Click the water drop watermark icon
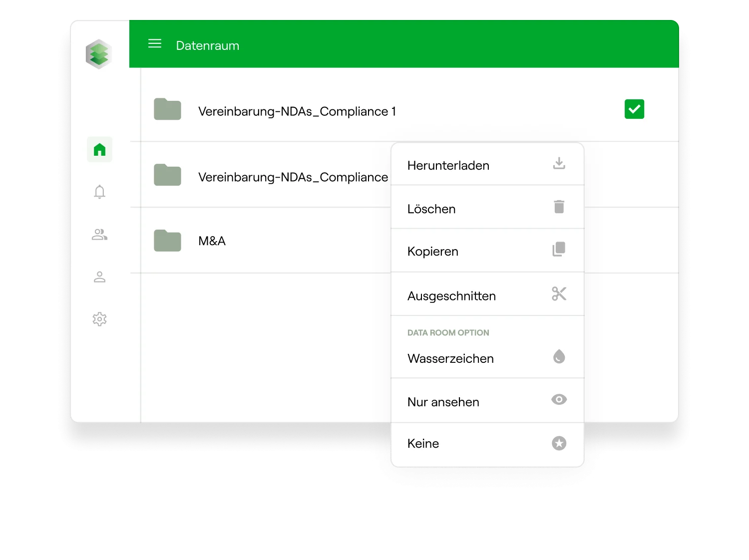749x560 pixels. pos(559,356)
